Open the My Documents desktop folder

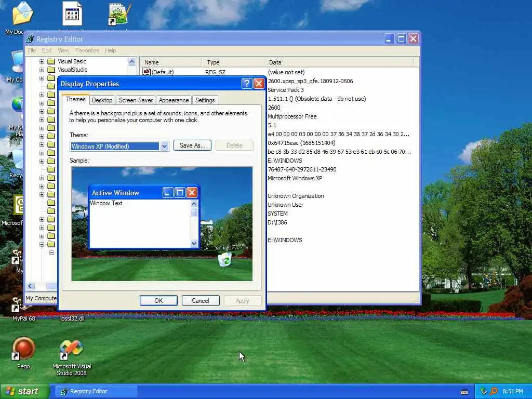22,14
